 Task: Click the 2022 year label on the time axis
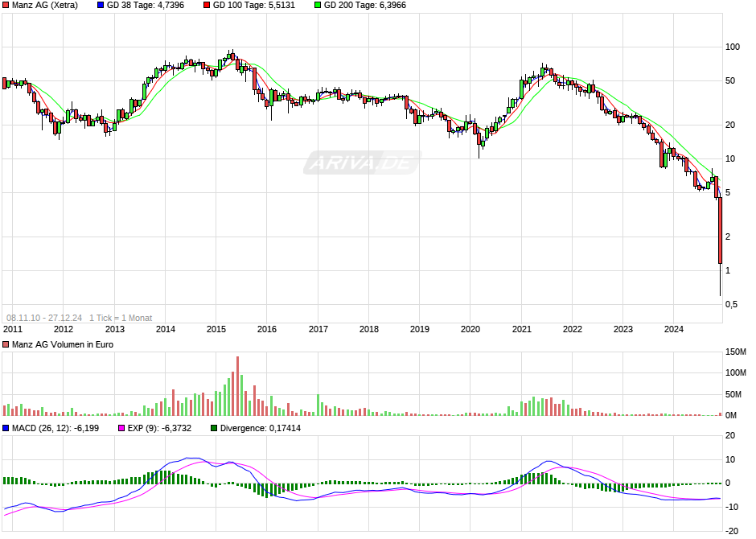pos(573,329)
